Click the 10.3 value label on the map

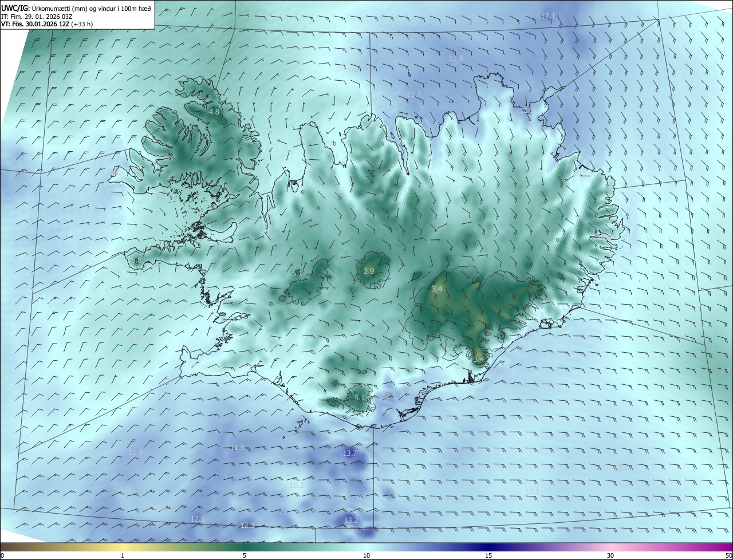point(532,492)
